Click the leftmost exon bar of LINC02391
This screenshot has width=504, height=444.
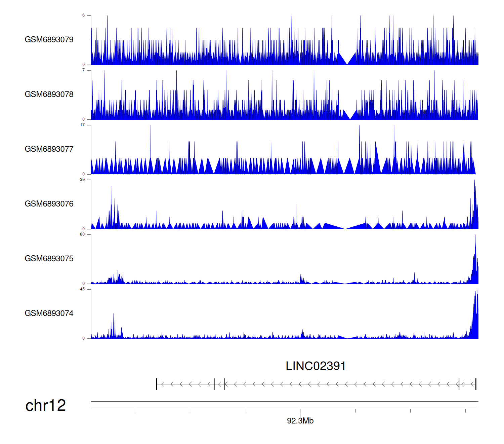157,384
